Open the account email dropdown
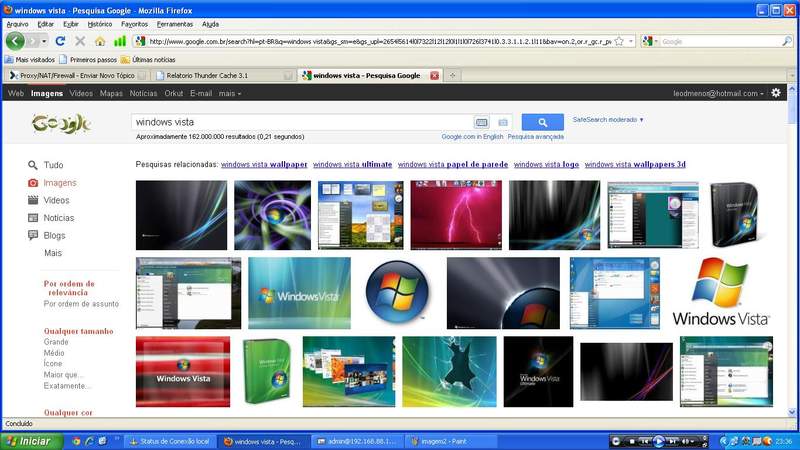800x450 pixels. pyautogui.click(x=718, y=93)
